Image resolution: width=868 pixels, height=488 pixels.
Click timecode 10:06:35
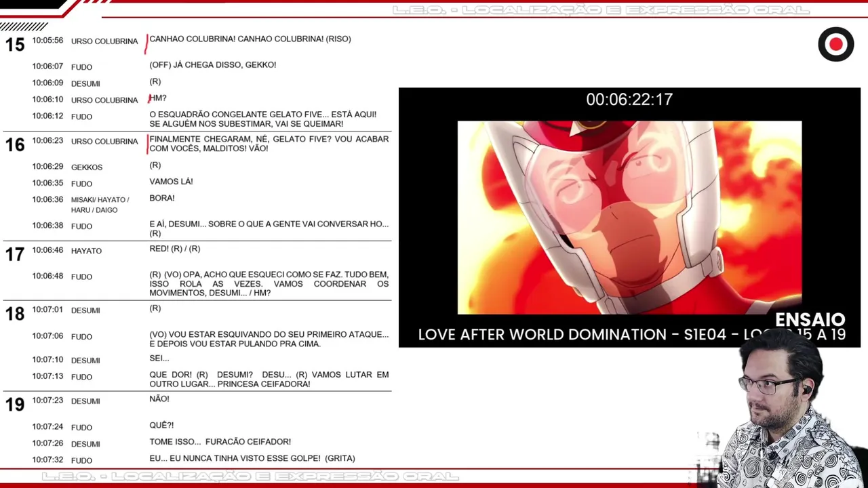tap(47, 183)
